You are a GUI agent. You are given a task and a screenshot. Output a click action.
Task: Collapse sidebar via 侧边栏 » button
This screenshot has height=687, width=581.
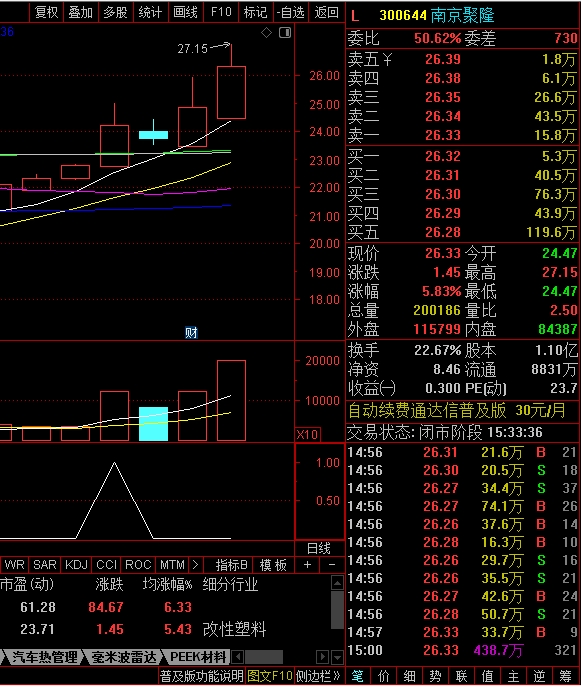[318, 676]
